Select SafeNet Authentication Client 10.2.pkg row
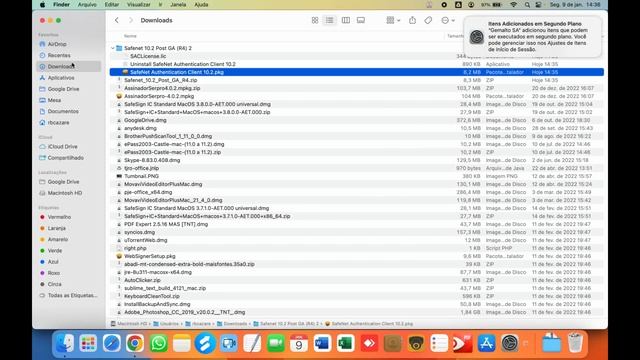Viewport: 640px width, 360px height. pyautogui.click(x=357, y=72)
